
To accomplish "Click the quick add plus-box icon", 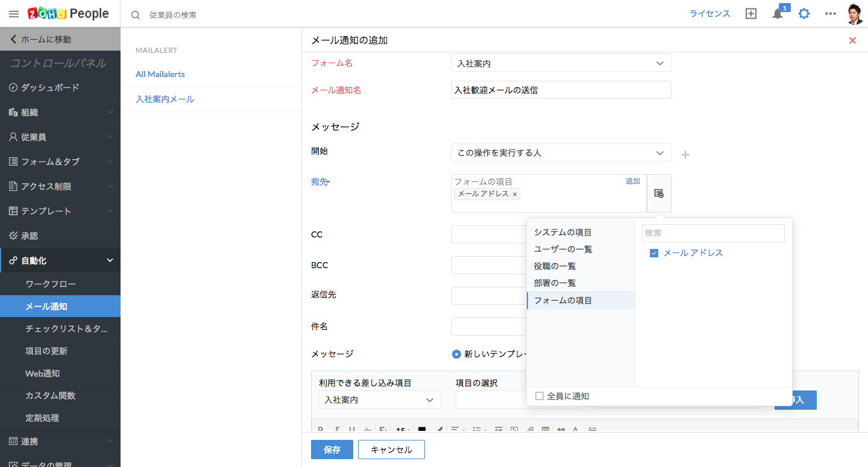I will point(751,14).
